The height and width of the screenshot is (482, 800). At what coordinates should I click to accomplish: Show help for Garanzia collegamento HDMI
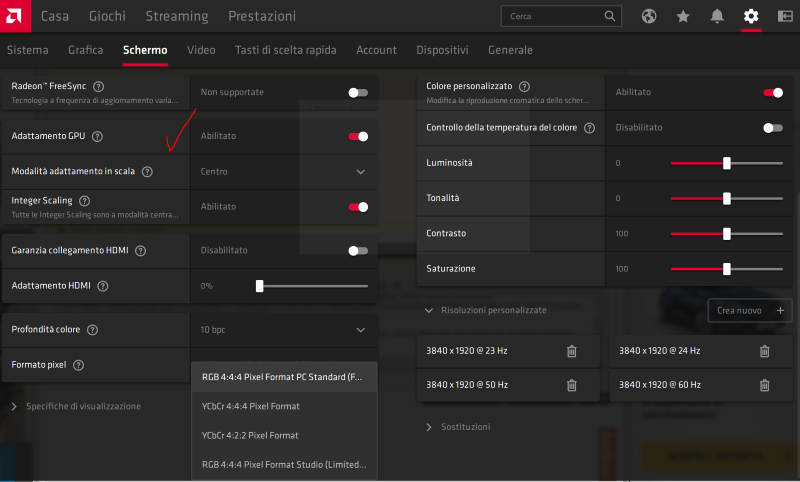click(140, 250)
